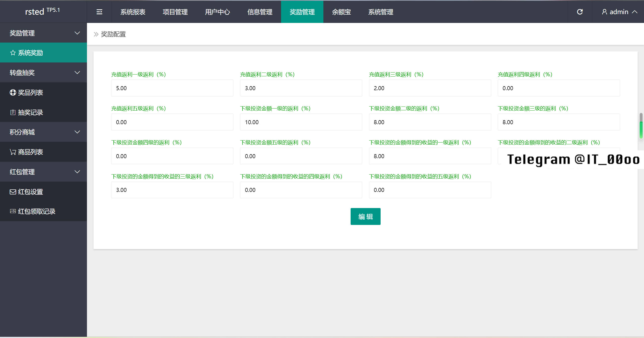Focus the 充值返利四级返利 input field
Screen dimensions: 644x338
(559, 88)
